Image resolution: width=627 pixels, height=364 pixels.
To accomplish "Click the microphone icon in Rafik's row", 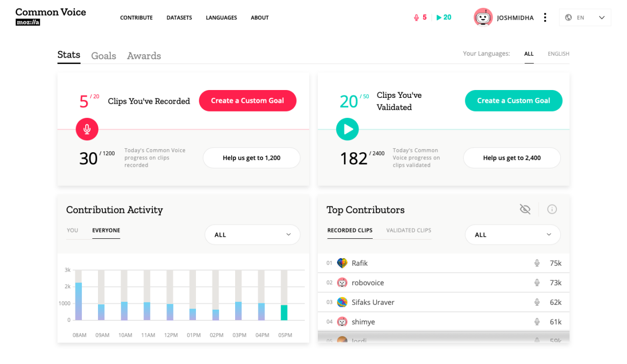I will tap(537, 263).
